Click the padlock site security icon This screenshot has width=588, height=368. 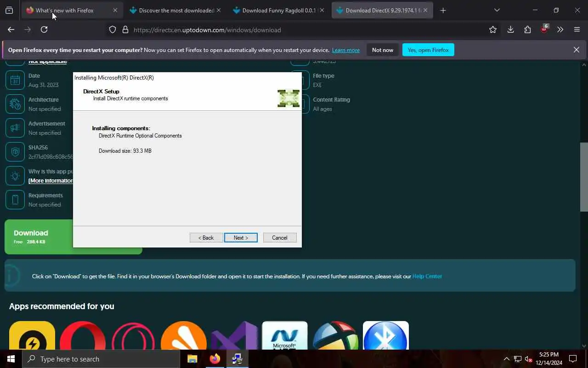click(125, 30)
